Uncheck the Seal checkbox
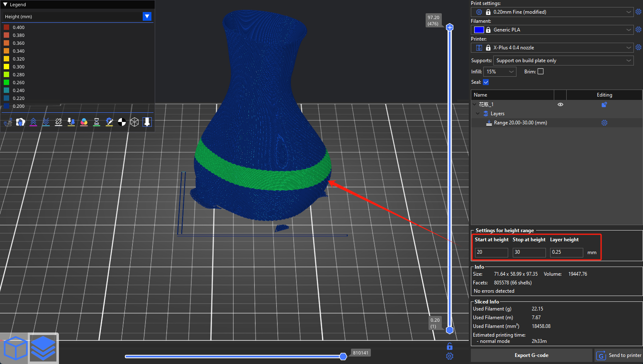This screenshot has width=643, height=364. (x=486, y=82)
